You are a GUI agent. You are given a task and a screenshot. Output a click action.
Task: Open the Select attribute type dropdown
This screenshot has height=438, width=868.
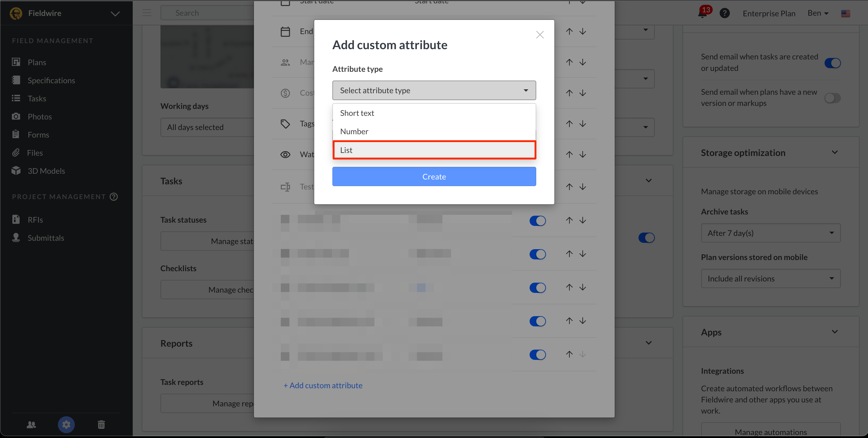click(x=434, y=90)
